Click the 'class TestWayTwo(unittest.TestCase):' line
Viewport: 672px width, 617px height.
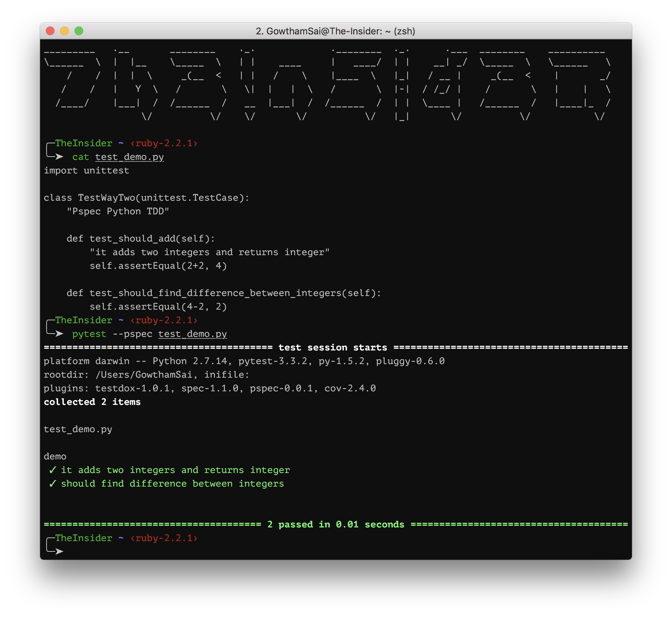tap(147, 198)
